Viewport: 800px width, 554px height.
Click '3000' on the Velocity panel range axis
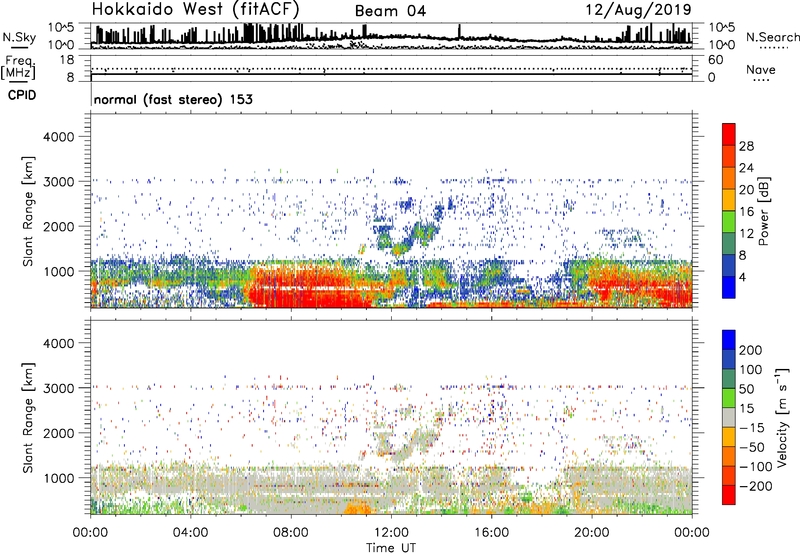59,388
